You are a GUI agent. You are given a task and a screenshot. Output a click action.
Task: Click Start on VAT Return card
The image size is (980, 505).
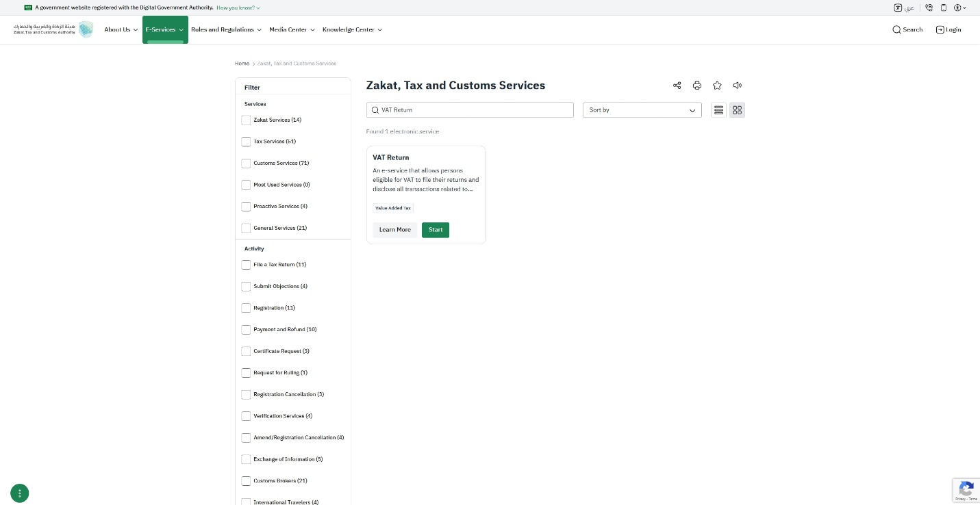436,230
